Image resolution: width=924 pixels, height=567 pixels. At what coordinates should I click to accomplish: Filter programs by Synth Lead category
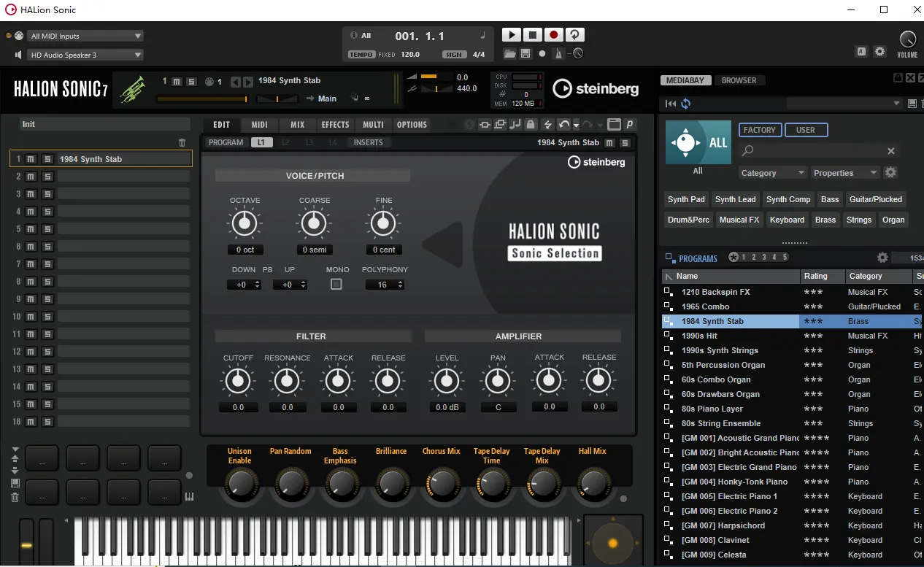coord(735,198)
